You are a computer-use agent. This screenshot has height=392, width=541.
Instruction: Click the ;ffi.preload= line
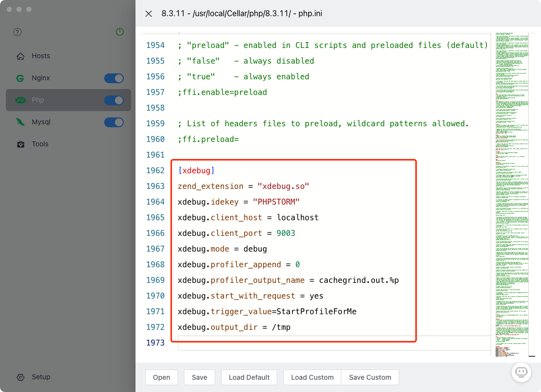coord(208,139)
